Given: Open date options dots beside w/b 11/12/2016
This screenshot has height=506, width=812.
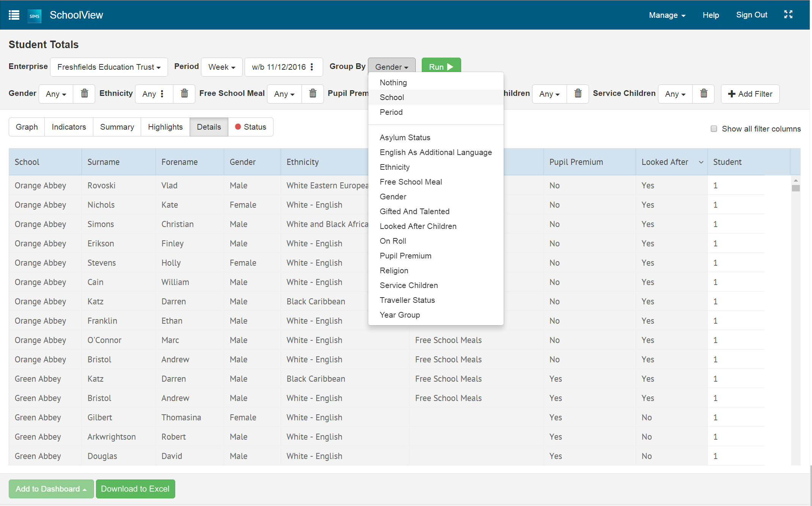Looking at the screenshot, I should tap(312, 67).
